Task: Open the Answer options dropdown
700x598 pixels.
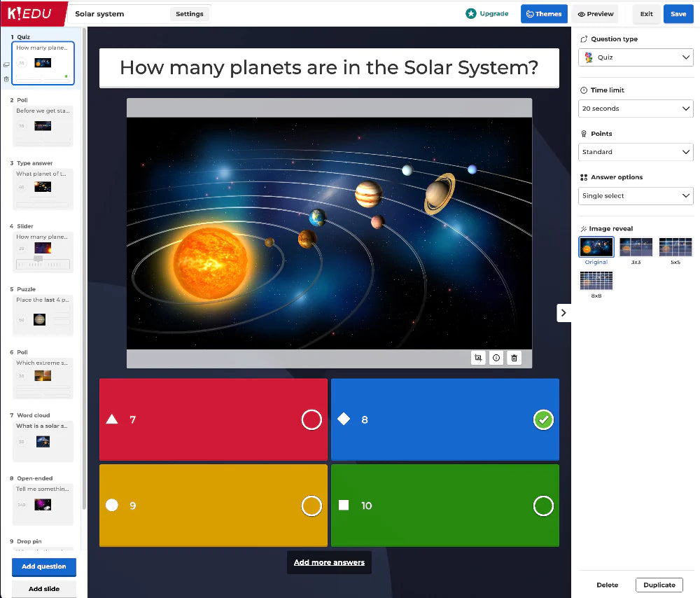Action: (x=636, y=196)
